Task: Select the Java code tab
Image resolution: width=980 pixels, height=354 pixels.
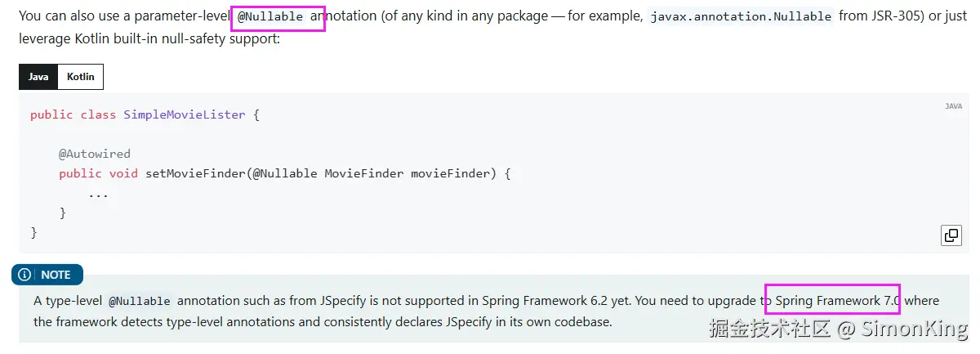Action: click(x=38, y=77)
